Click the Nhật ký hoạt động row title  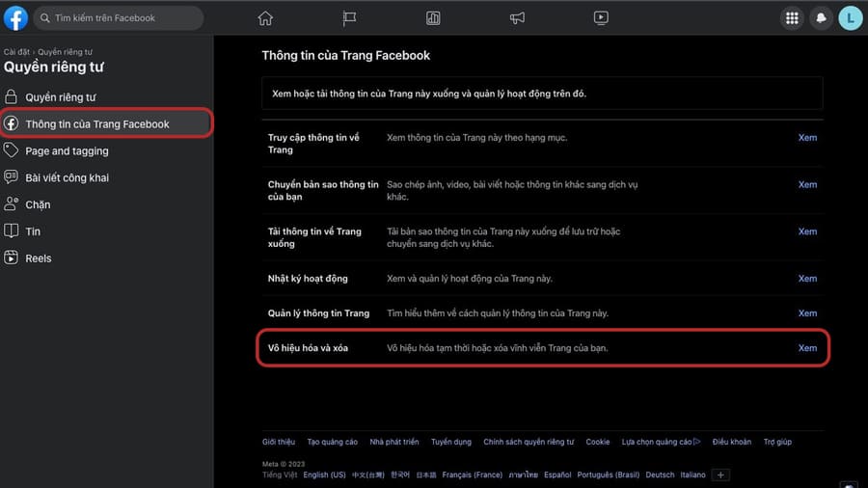(308, 279)
